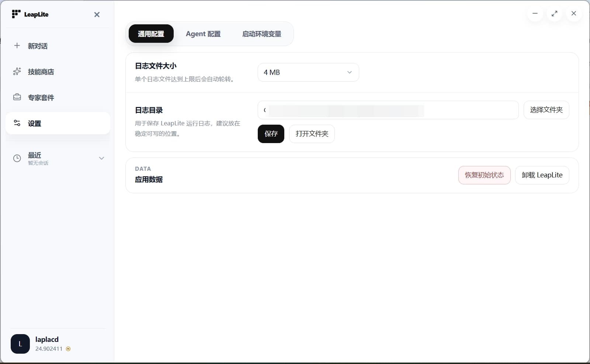
Task: Click the log directory path field
Action: point(388,110)
